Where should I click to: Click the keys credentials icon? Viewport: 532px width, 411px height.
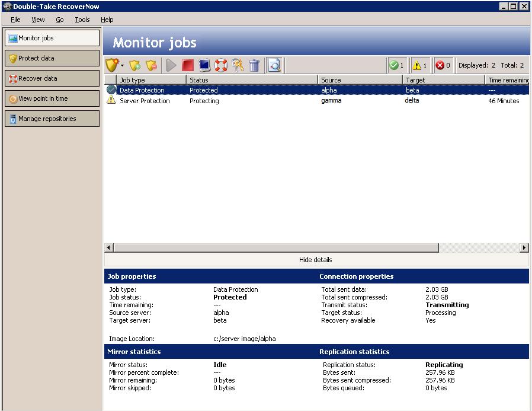click(x=238, y=65)
